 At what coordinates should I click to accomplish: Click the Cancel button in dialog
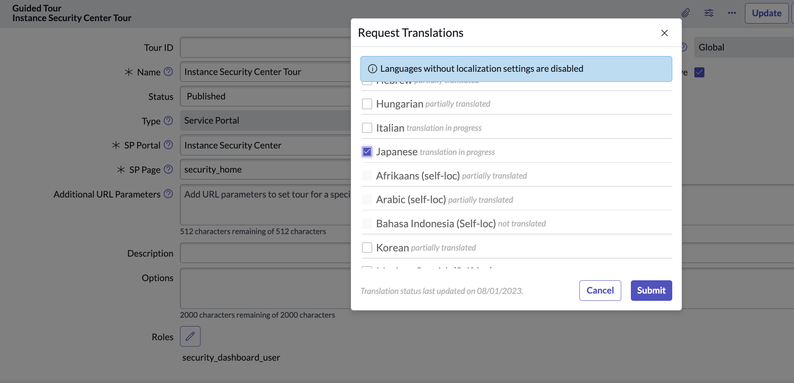point(600,291)
